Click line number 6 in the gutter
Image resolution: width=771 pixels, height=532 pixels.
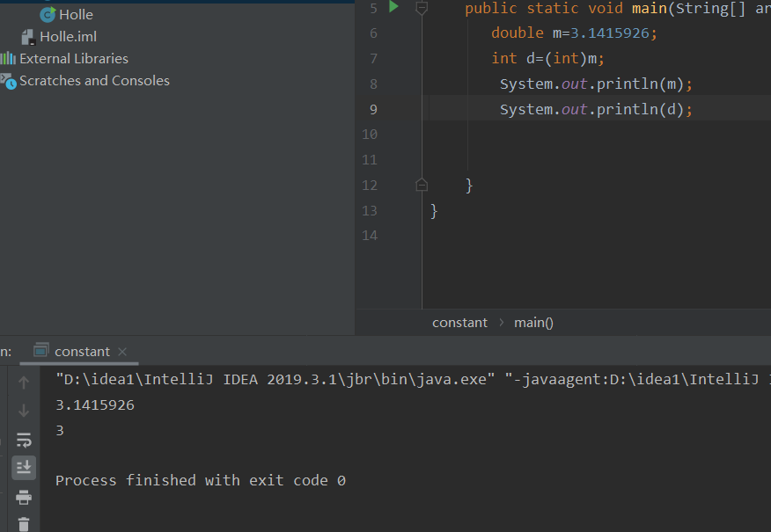click(373, 33)
